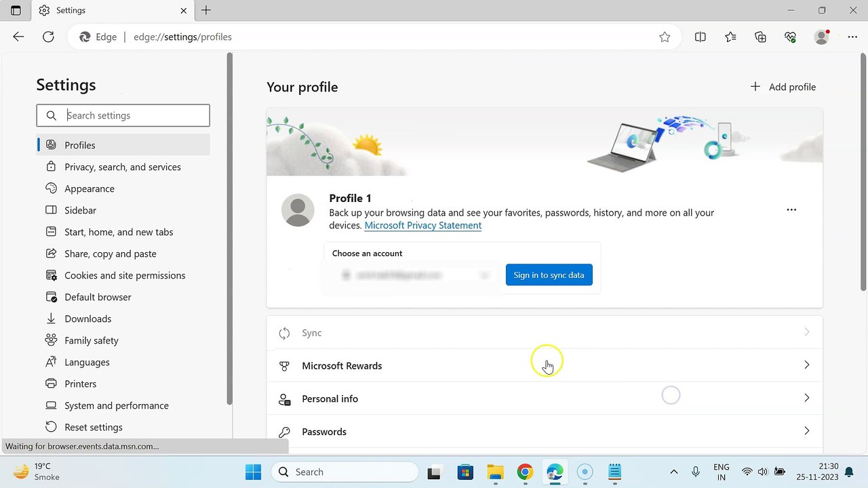Click the taskbar Search box
Screen dimensions: 868x488
click(344, 472)
